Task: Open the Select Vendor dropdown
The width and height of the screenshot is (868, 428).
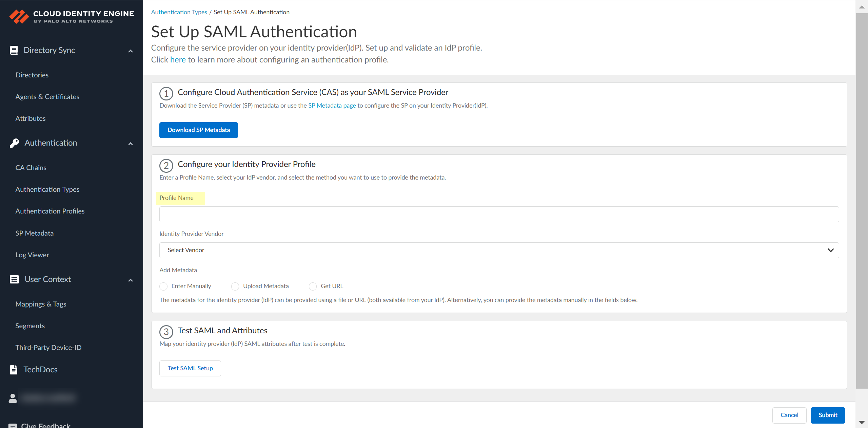Action: [499, 250]
